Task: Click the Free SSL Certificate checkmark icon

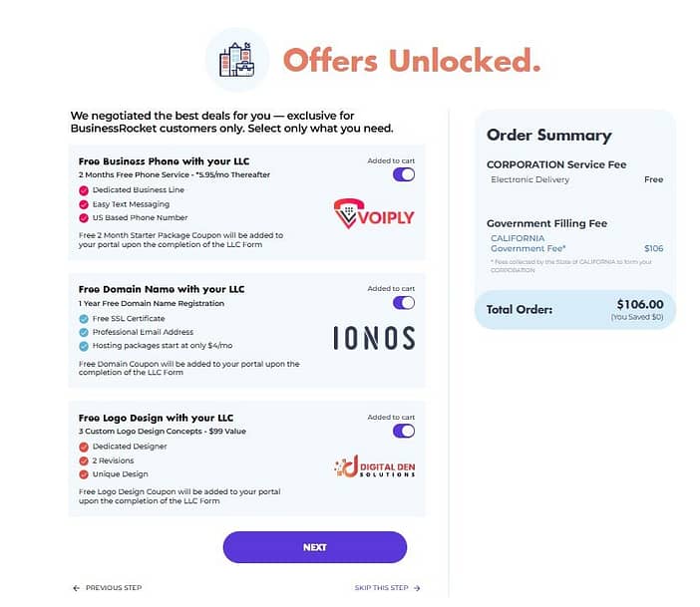Action: (84, 319)
